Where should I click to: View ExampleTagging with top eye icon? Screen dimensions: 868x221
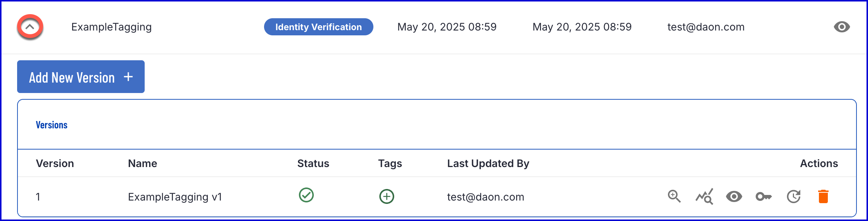(842, 27)
